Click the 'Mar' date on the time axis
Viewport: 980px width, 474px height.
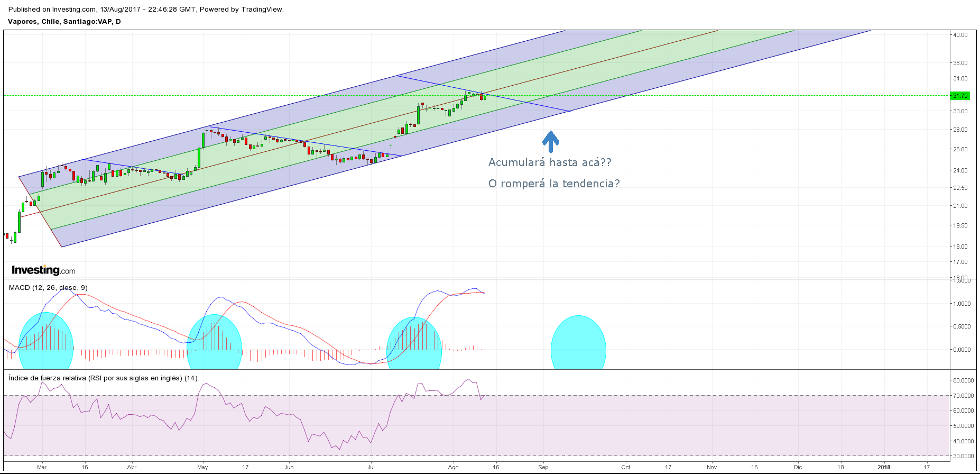click(x=42, y=467)
